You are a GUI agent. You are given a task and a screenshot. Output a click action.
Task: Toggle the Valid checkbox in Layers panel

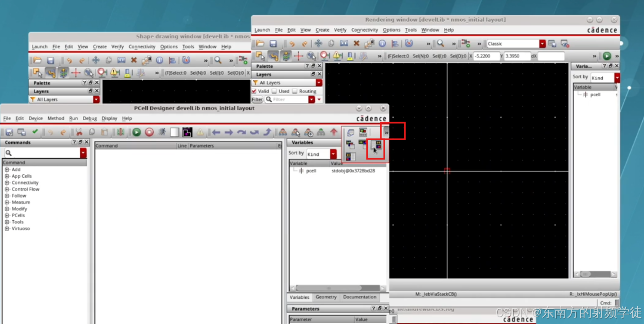tap(254, 91)
